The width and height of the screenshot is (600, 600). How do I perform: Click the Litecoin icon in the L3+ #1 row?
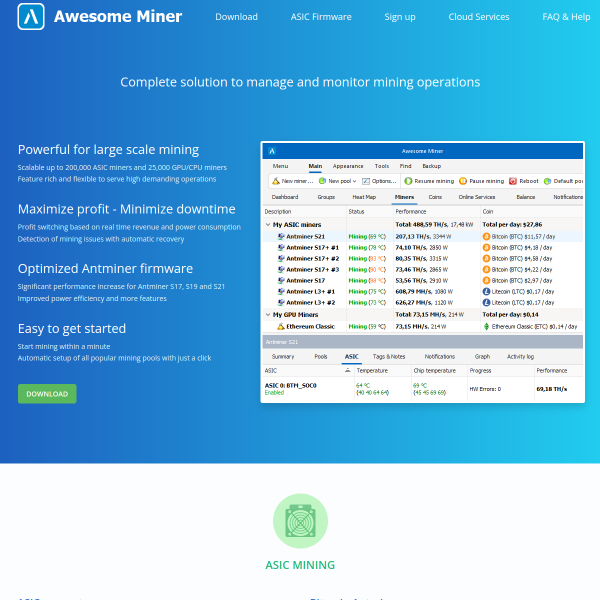[x=486, y=292]
